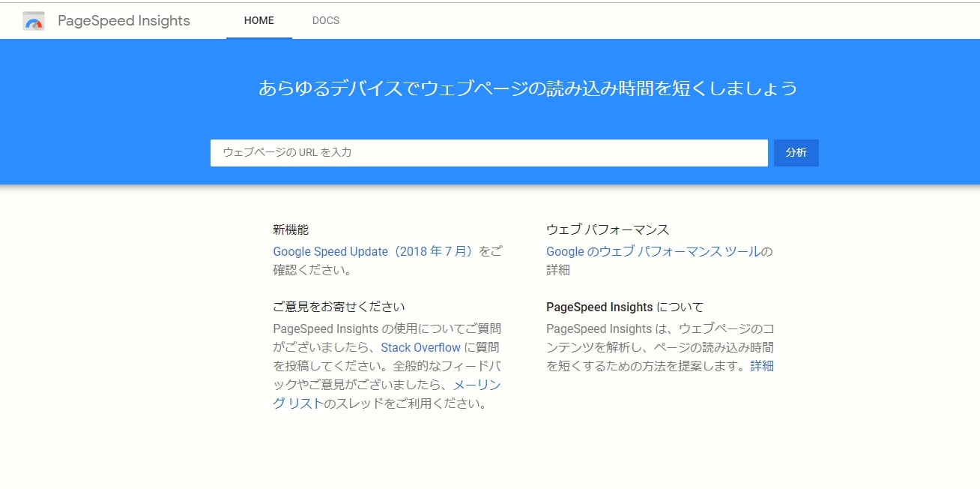The height and width of the screenshot is (489, 980).
Task: Open Google のウェブ パフォーマンス ツール link
Action: click(x=653, y=252)
